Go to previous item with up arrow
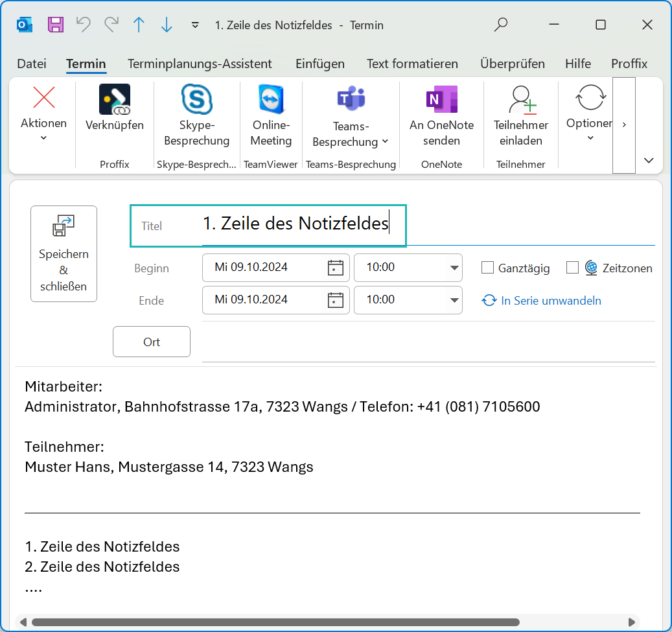The height and width of the screenshot is (632, 672). pos(139,25)
